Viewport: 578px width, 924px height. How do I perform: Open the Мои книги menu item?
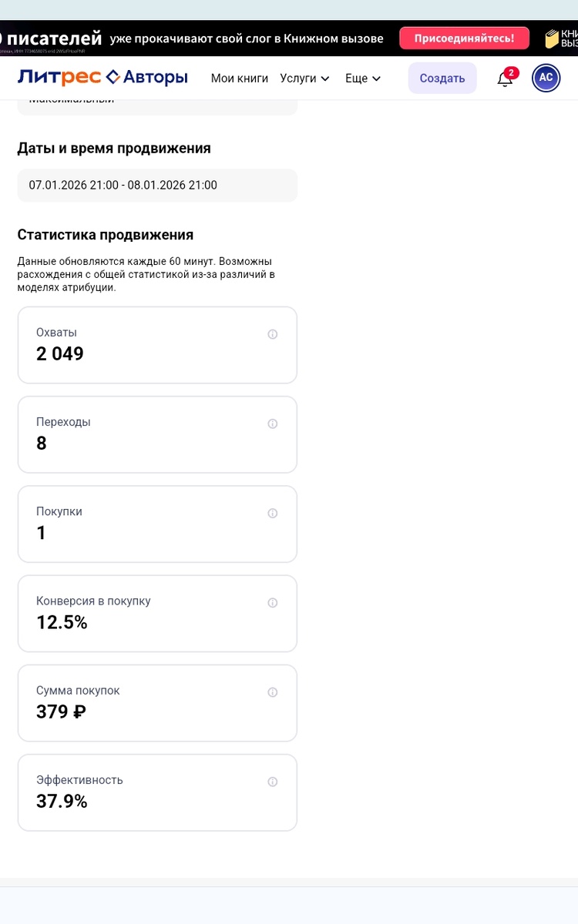pyautogui.click(x=240, y=78)
